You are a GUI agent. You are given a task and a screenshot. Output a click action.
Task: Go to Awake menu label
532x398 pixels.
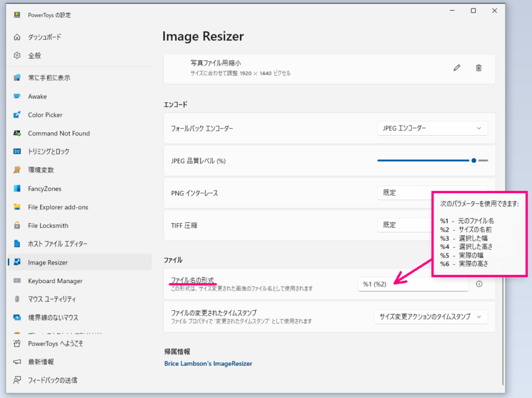click(37, 97)
